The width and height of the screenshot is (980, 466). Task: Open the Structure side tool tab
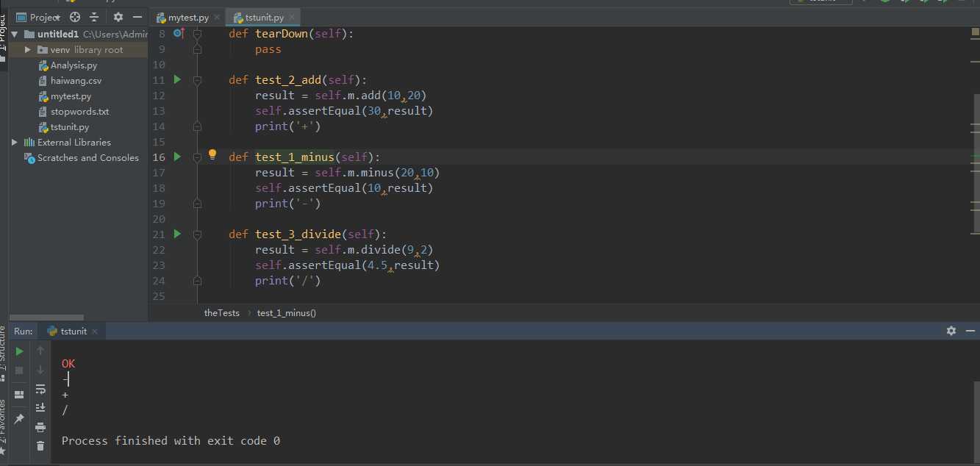(x=4, y=354)
